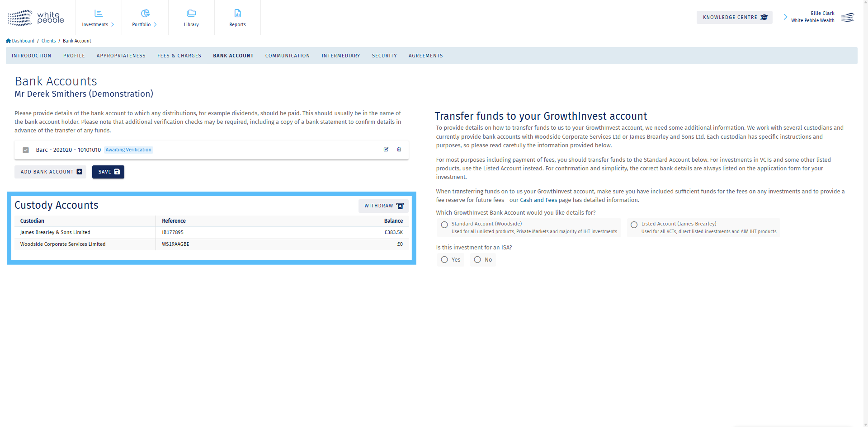Select Standard Account (Woodside) radio button

tap(444, 225)
